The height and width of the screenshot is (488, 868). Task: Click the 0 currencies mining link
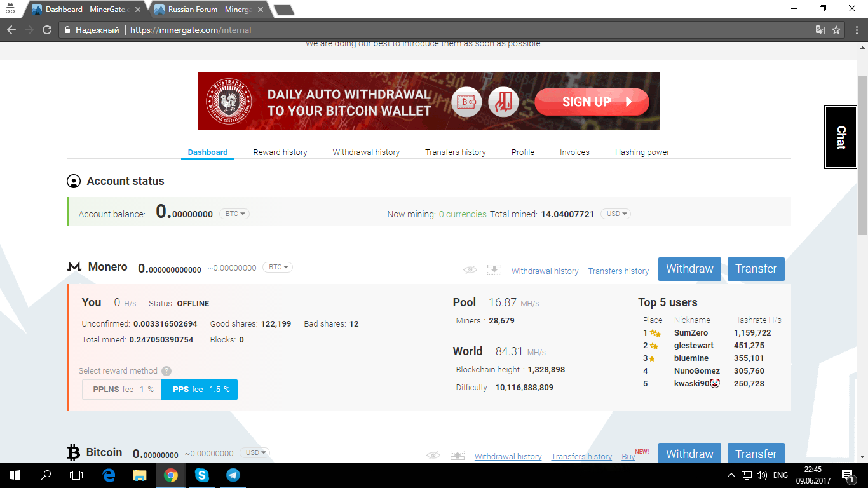[x=463, y=214]
